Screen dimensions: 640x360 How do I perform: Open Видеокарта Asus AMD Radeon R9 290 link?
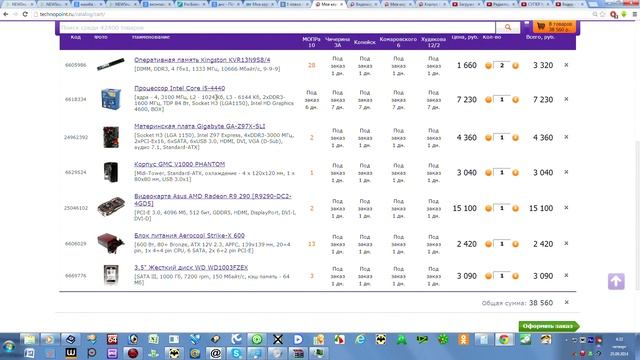pyautogui.click(x=213, y=200)
